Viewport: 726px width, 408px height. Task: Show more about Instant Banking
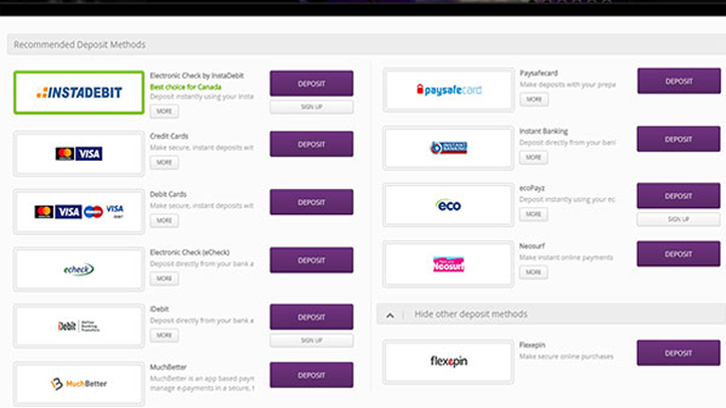[x=533, y=157]
